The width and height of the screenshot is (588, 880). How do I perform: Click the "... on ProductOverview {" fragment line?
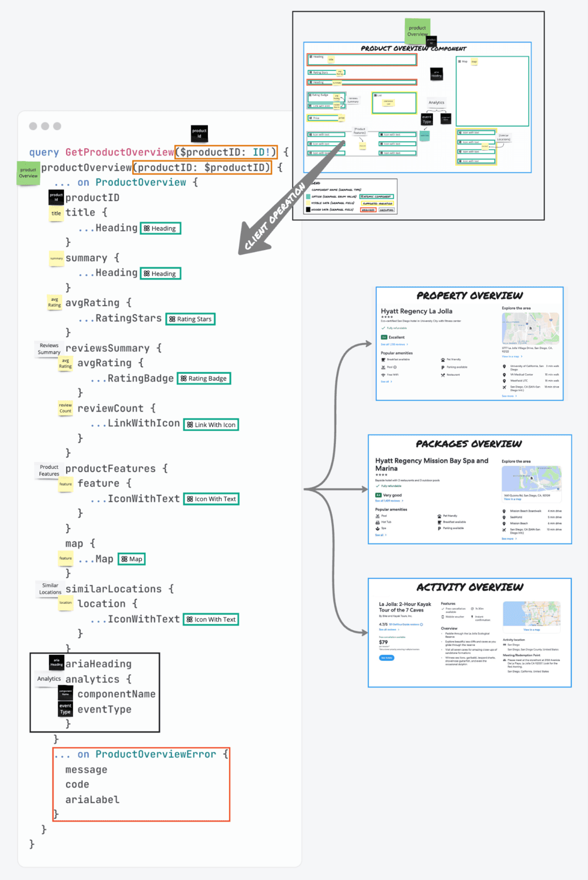[126, 183]
